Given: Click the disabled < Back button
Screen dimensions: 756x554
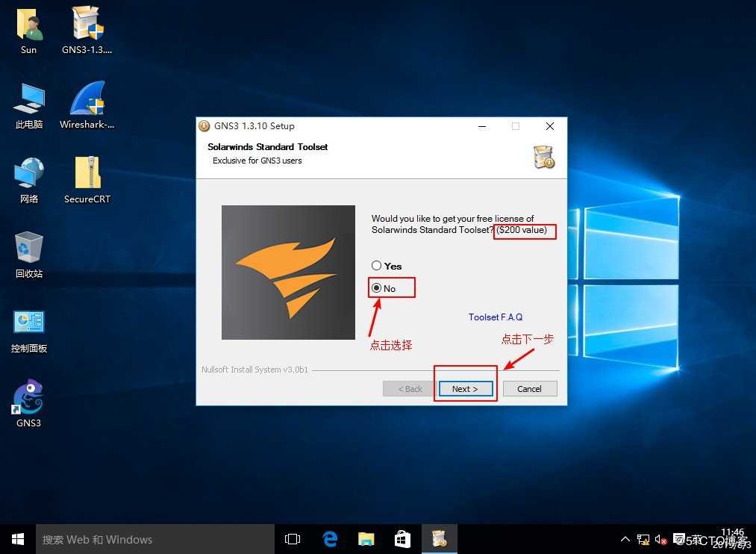Looking at the screenshot, I should point(410,388).
